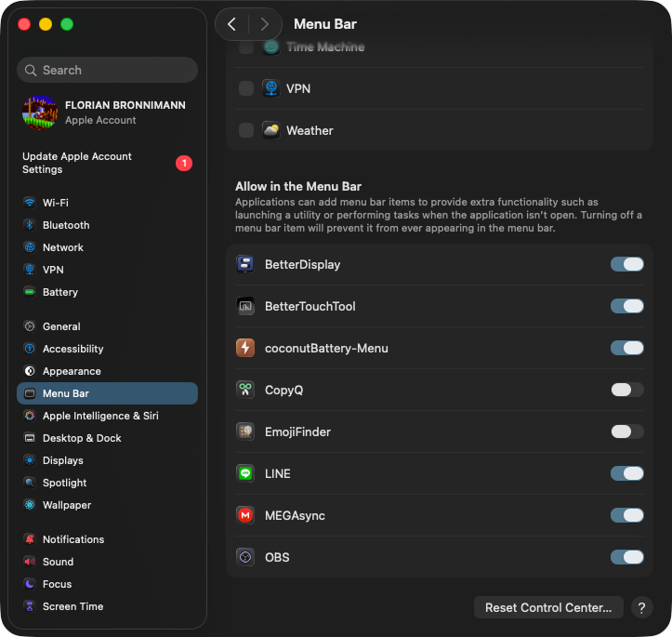This screenshot has height=637, width=672.
Task: Select Accessibility in the sidebar
Action: 72,349
